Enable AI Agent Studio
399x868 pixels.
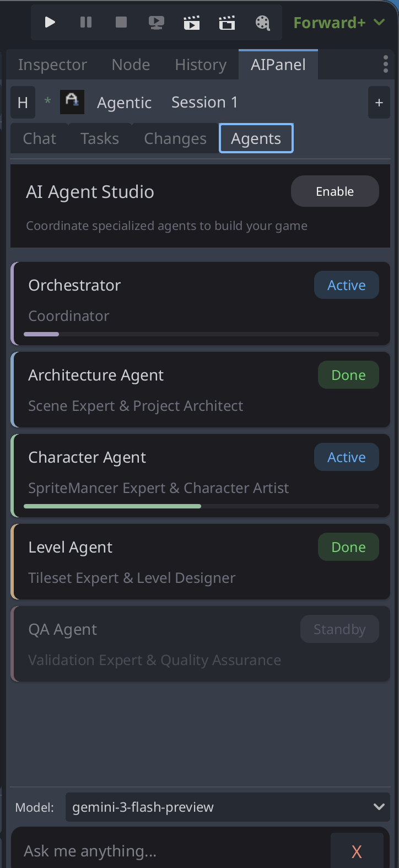[335, 191]
